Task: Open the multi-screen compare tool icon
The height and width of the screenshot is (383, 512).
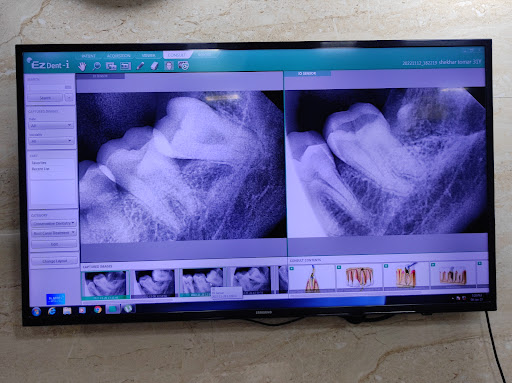Action: click(x=111, y=66)
